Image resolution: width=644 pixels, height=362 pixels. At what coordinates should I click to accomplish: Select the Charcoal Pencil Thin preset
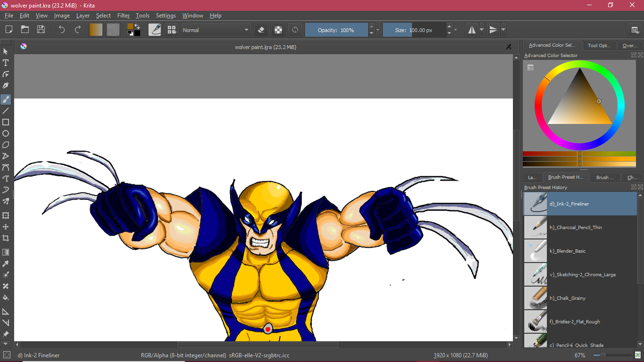(x=580, y=227)
